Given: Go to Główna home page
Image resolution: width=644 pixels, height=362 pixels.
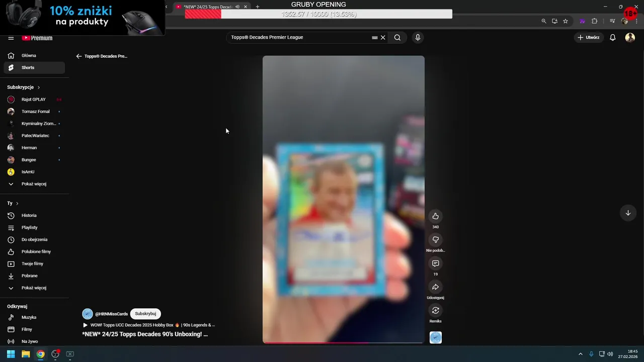Looking at the screenshot, I should (x=34, y=55).
